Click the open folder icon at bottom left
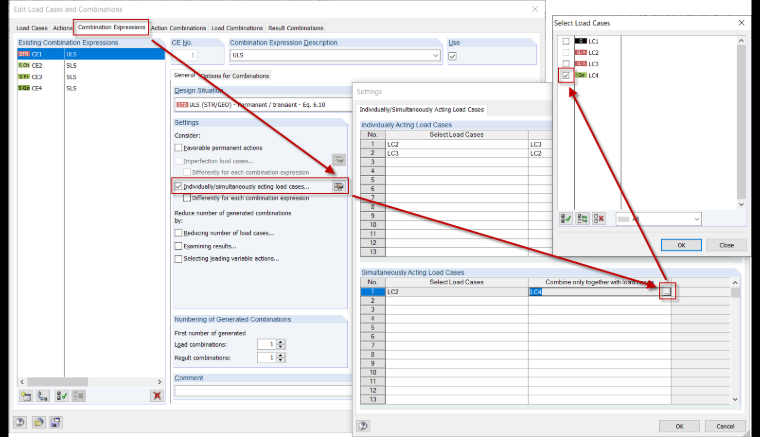This screenshot has width=760, height=437. tap(38, 422)
